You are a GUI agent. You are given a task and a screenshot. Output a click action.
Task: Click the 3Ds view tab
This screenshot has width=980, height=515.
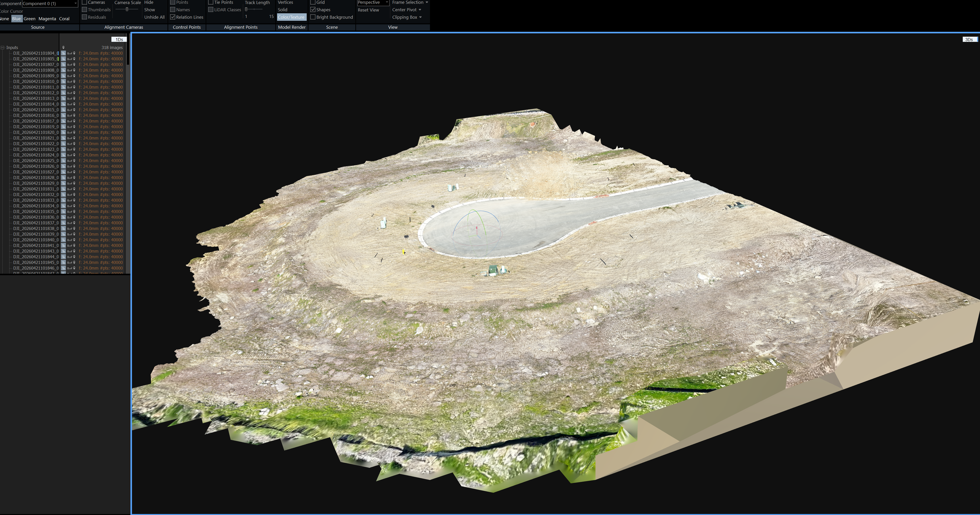point(969,40)
